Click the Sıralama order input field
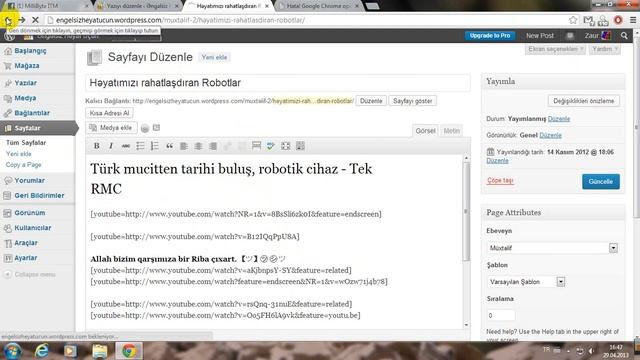This screenshot has height=360, width=640. 501,315
